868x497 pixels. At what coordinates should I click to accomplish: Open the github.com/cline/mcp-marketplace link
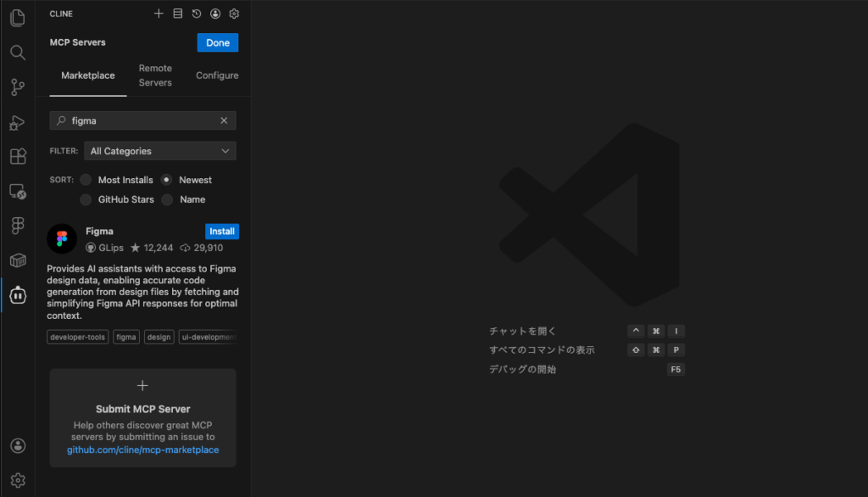pyautogui.click(x=142, y=450)
